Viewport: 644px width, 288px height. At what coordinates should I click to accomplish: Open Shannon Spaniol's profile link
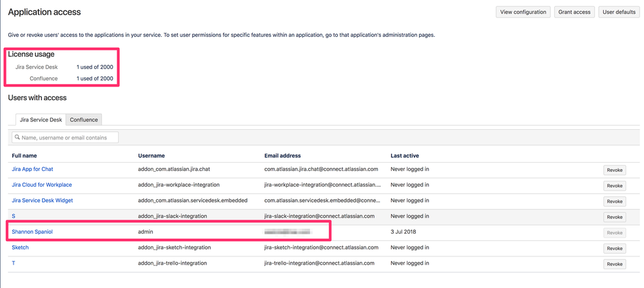[x=32, y=232]
